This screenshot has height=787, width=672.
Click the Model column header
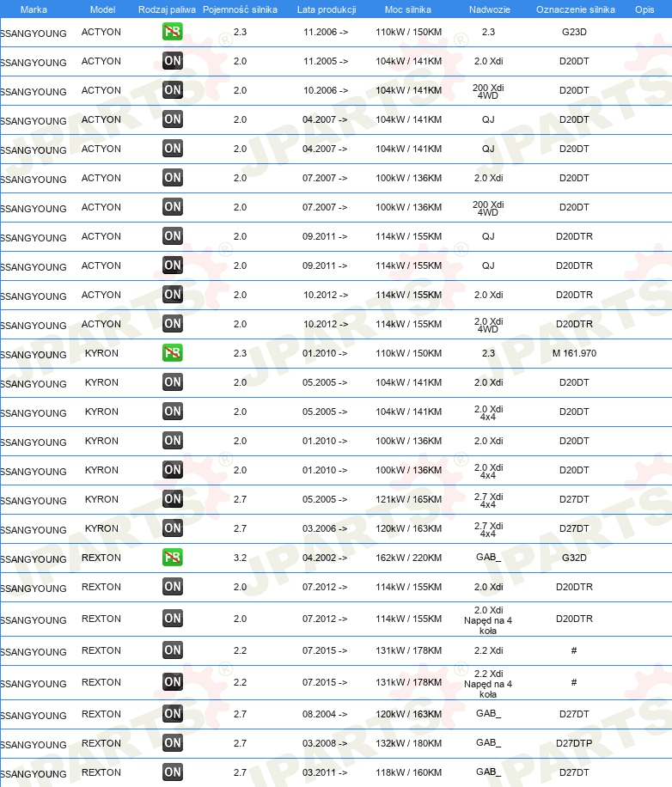point(102,9)
